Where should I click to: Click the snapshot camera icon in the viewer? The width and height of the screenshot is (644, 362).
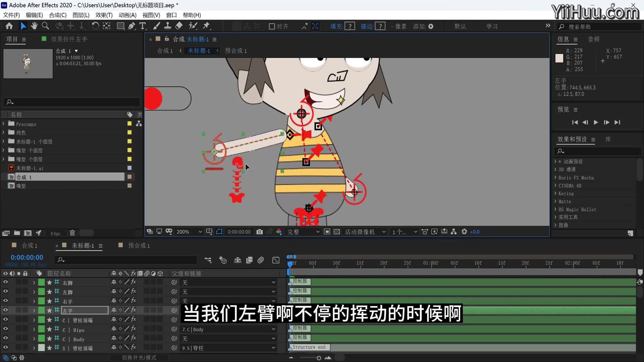[x=259, y=232]
